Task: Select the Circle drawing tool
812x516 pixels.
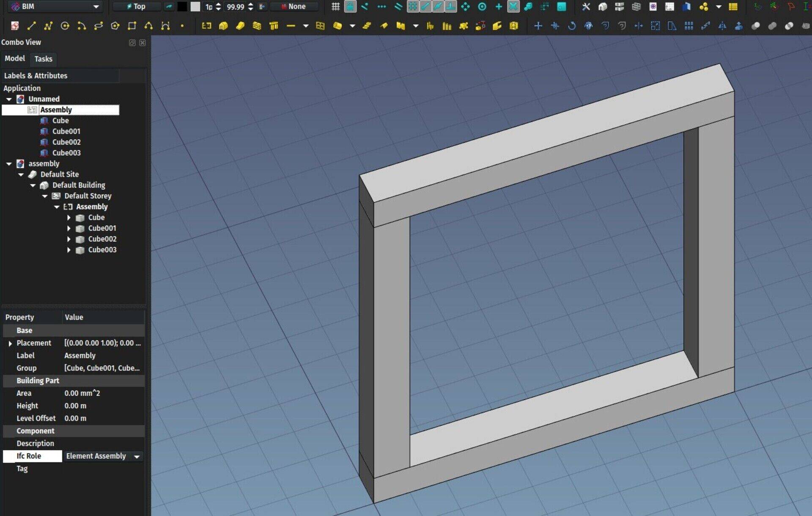Action: point(65,26)
